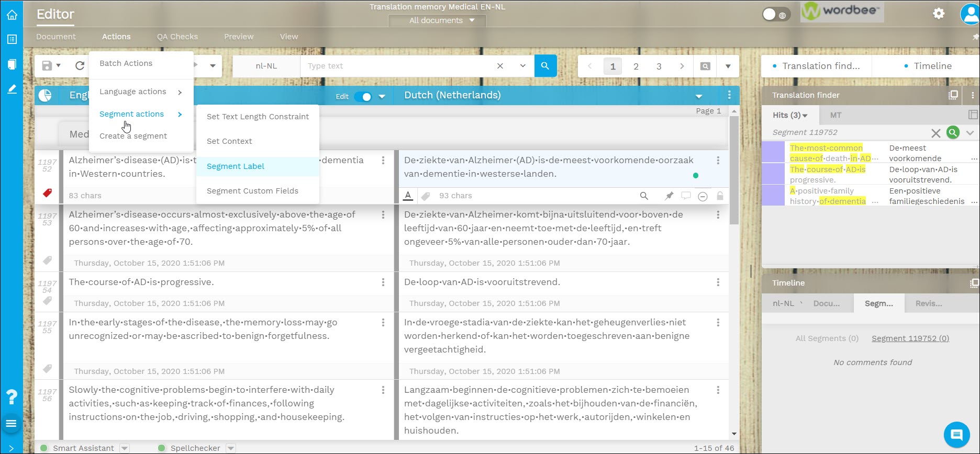Type in the search text field
This screenshot has width=980, height=454.
click(398, 66)
